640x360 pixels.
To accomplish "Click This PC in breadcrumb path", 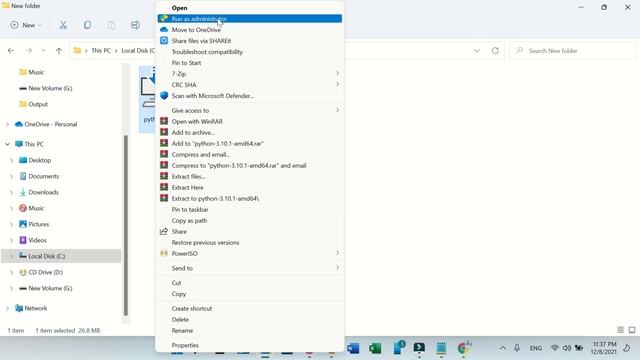I will [101, 51].
